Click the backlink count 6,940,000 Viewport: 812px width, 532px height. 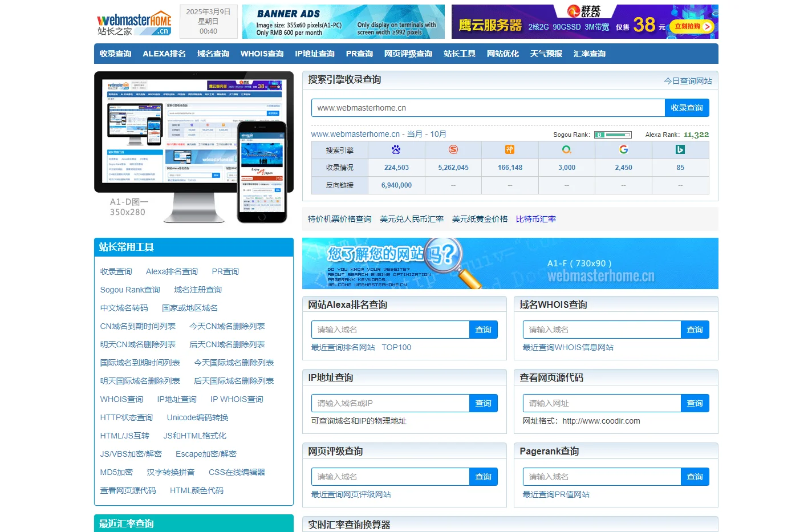click(396, 185)
